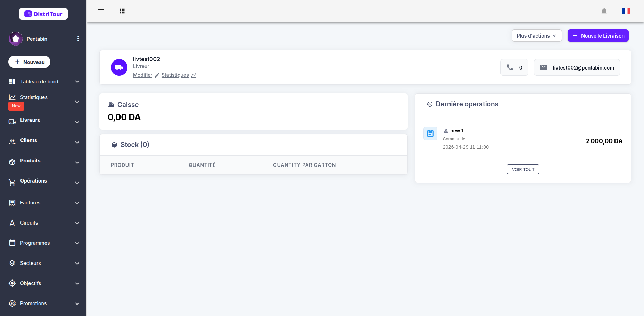Click the phone number 0 button
The image size is (644, 316).
[x=514, y=67]
